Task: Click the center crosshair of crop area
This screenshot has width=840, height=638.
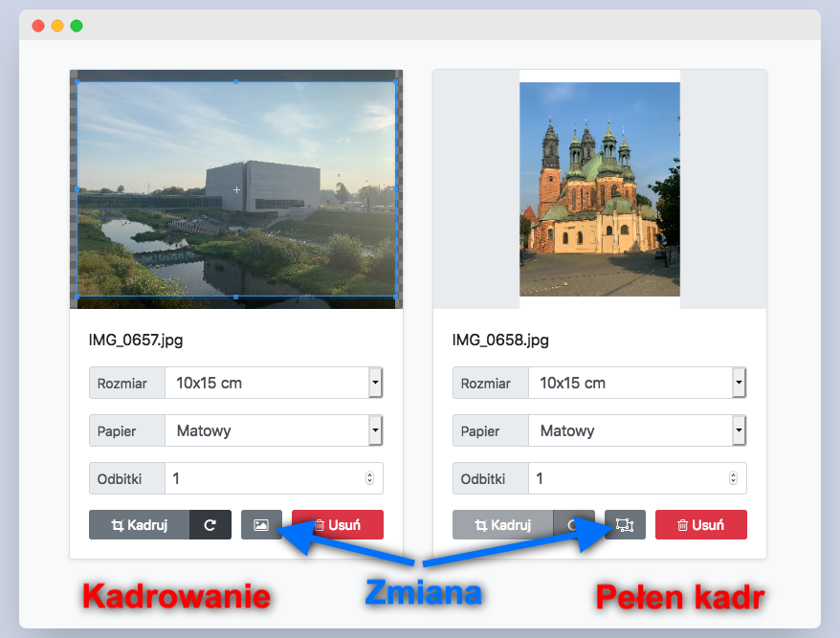Action: 236,190
